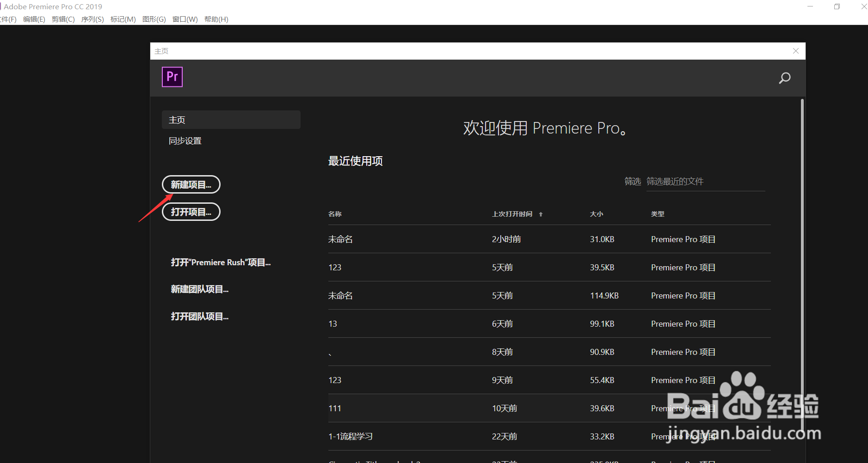This screenshot has height=463, width=868.
Task: Open the 标记(M) menu
Action: click(123, 19)
